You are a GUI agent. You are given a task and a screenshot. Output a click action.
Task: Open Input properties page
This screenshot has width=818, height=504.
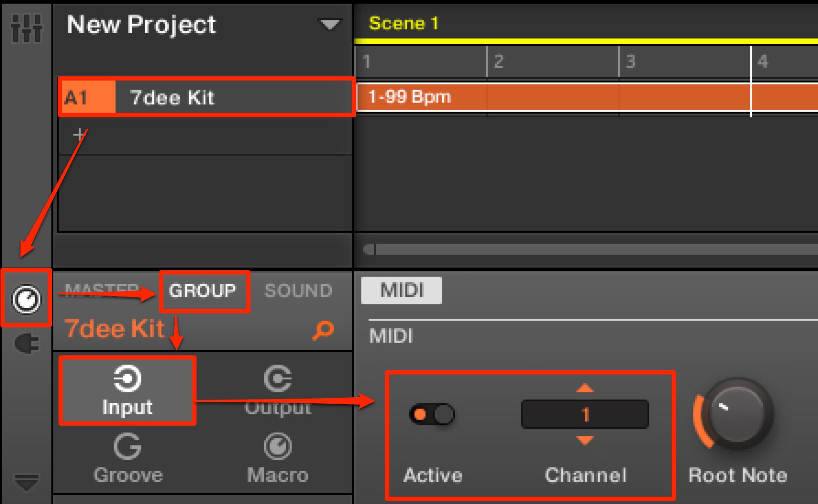pyautogui.click(x=127, y=391)
